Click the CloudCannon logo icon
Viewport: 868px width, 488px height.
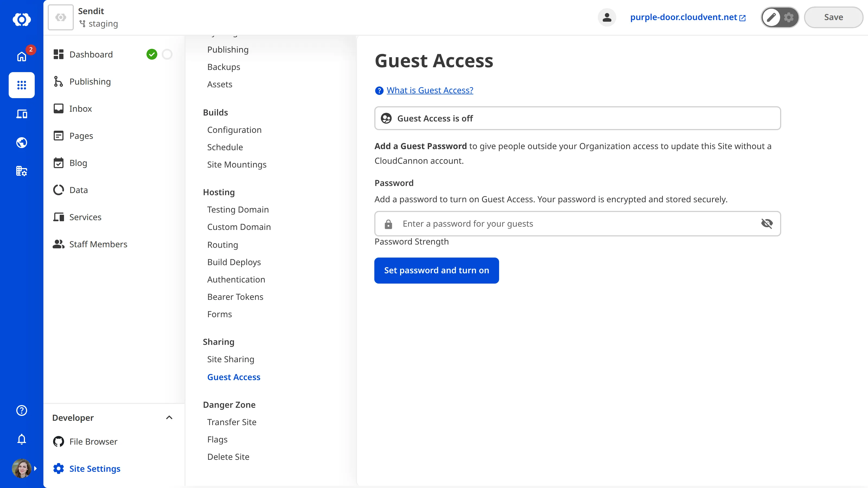(22, 19)
